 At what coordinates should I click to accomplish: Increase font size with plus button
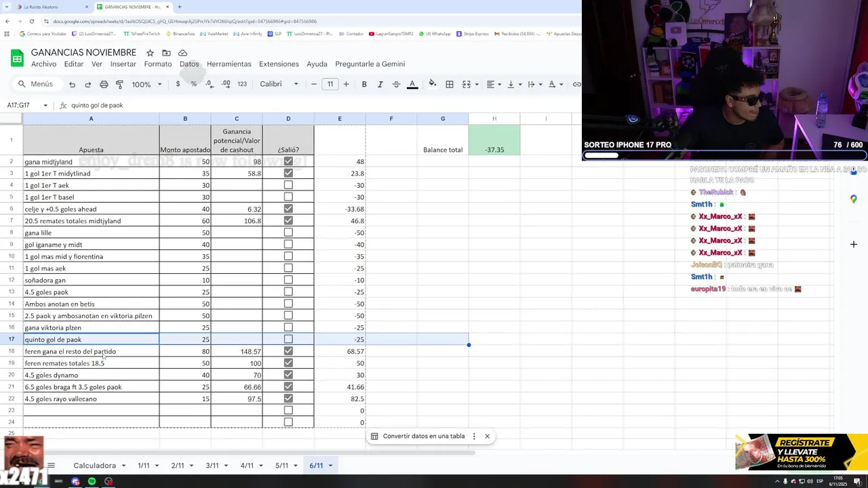pos(346,84)
